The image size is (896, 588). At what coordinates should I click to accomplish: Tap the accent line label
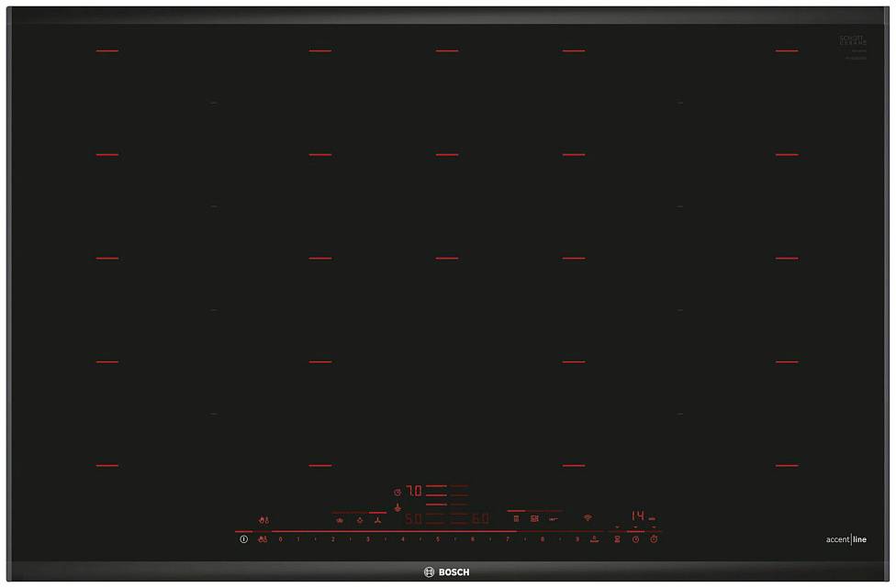coord(846,539)
